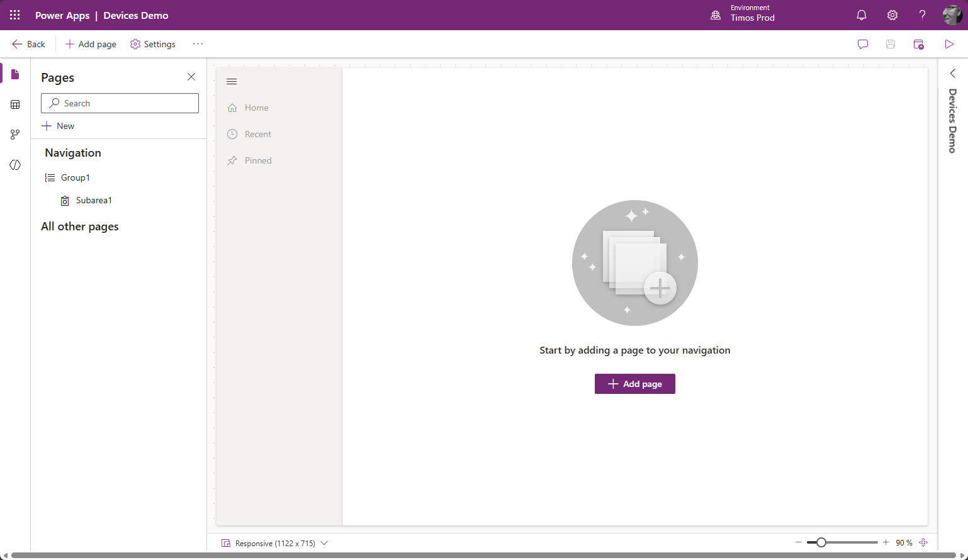
Task: Click the purple Add page button
Action: coord(634,384)
